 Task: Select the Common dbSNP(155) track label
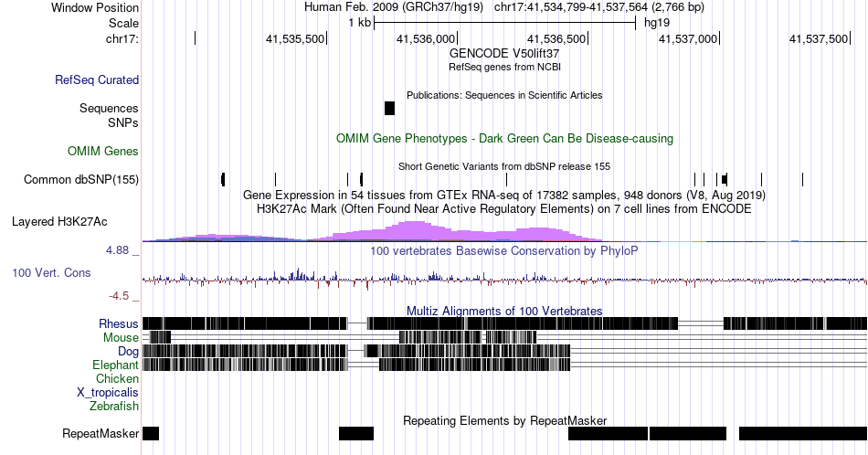(x=81, y=179)
